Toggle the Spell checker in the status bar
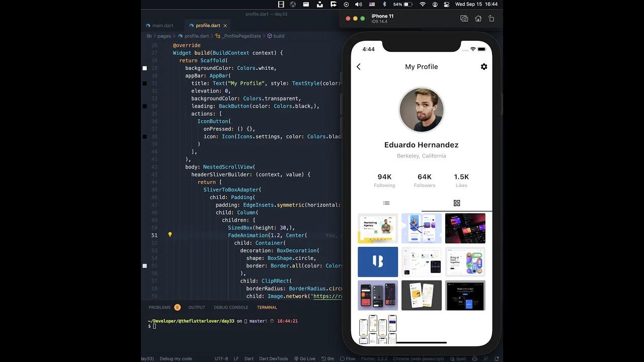The image size is (644, 362). pyautogui.click(x=459, y=358)
